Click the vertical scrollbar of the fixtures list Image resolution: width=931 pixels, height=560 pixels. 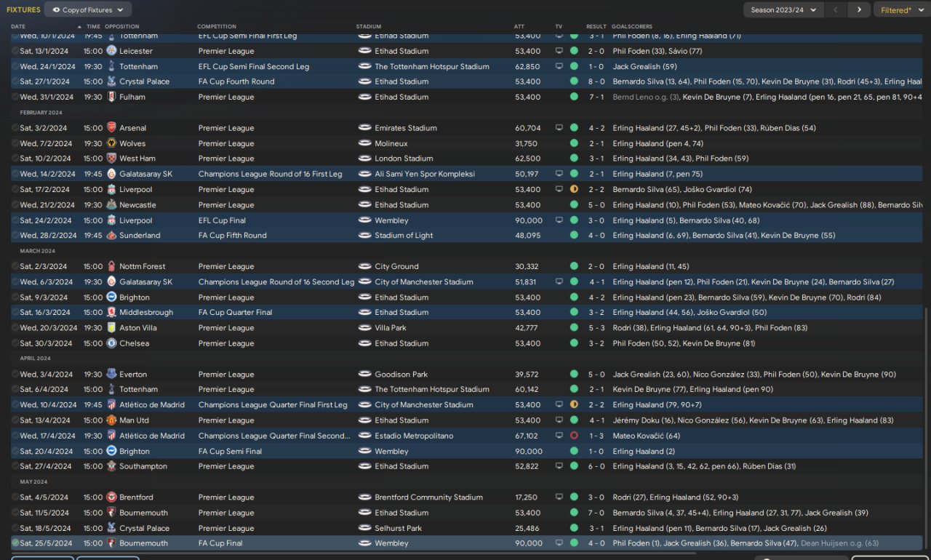[x=927, y=429]
